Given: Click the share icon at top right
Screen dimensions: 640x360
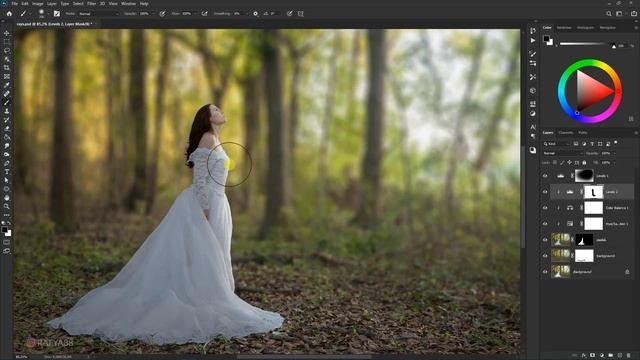Looking at the screenshot, I should pyautogui.click(x=633, y=13).
